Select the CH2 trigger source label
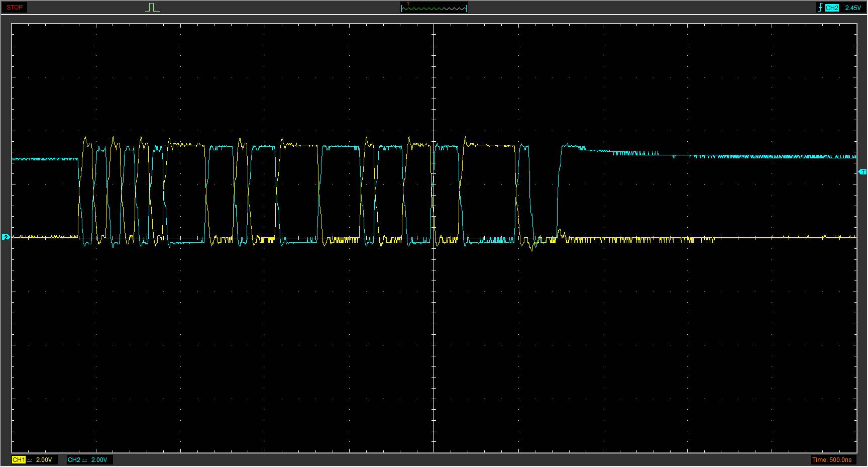This screenshot has height=467, width=868. click(x=832, y=8)
